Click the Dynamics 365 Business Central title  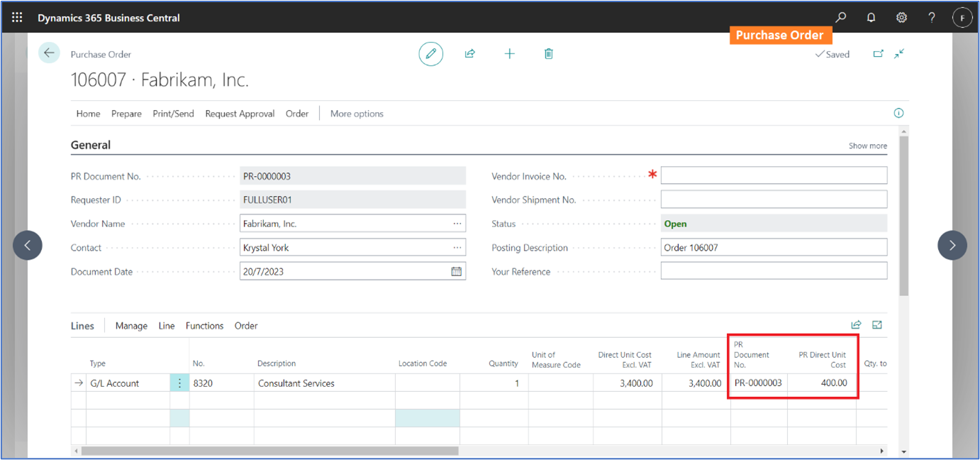pos(108,18)
